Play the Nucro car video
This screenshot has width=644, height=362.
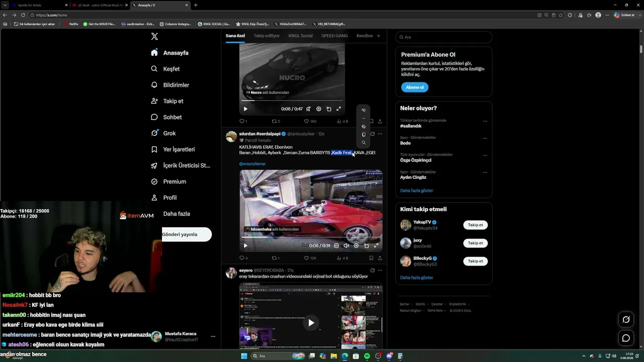tap(246, 109)
